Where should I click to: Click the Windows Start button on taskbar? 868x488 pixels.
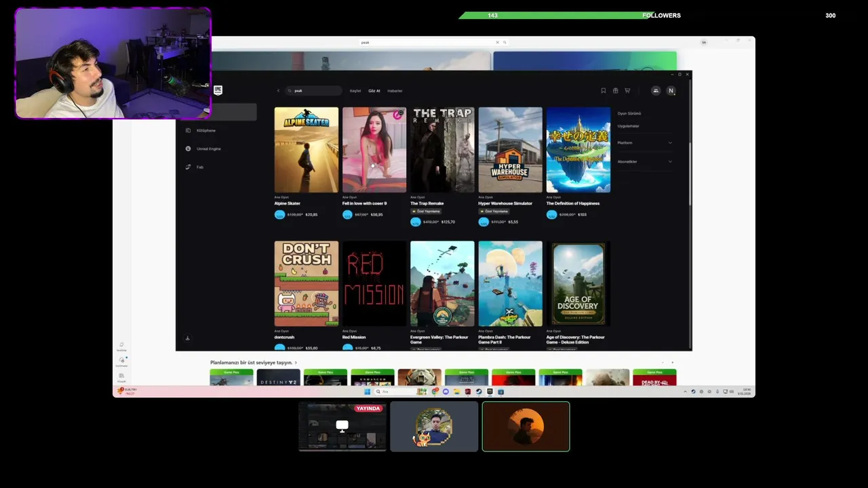[367, 392]
